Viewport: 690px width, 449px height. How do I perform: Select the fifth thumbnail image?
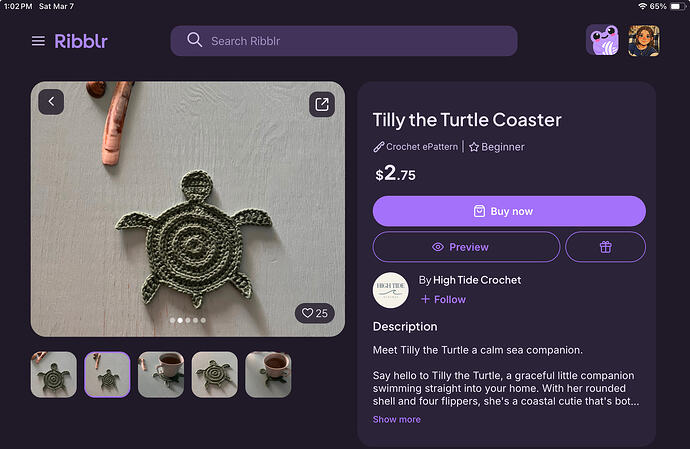[x=268, y=374]
